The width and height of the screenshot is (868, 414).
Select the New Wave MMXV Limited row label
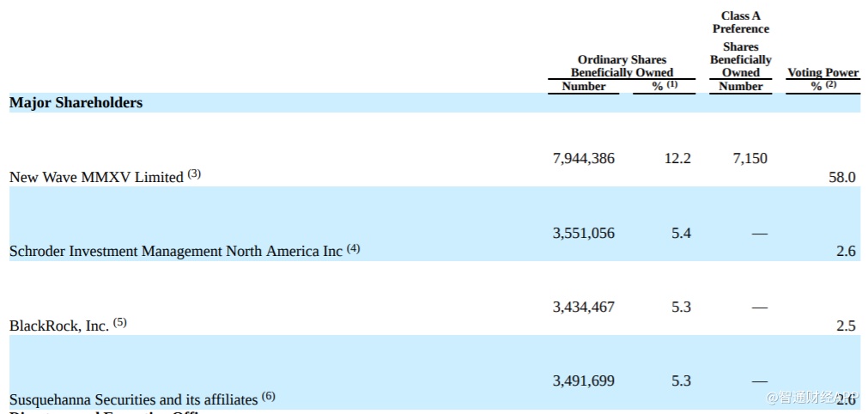click(96, 178)
